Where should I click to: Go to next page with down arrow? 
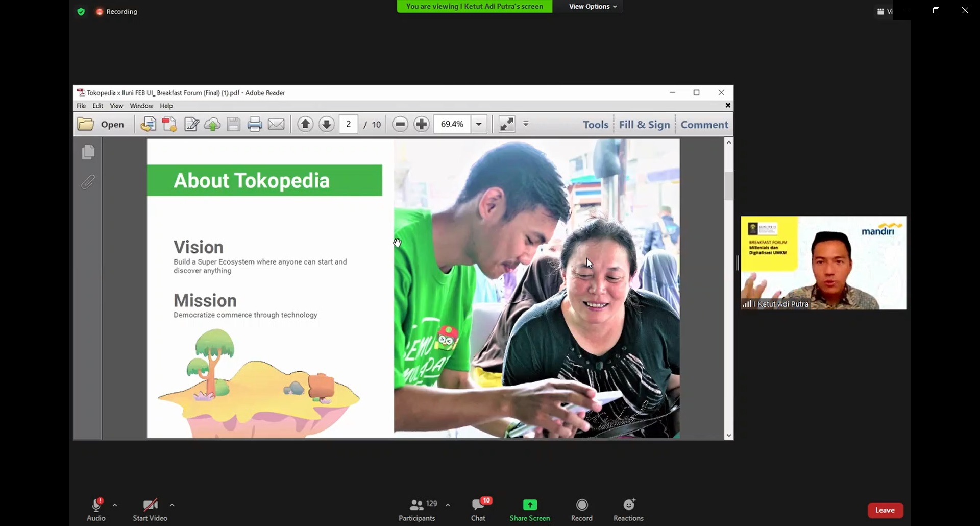pyautogui.click(x=327, y=124)
